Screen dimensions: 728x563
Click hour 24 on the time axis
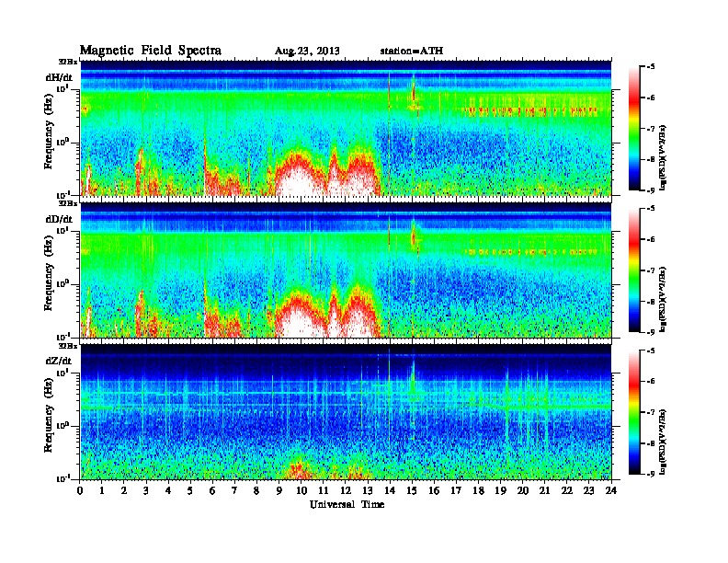coord(611,490)
